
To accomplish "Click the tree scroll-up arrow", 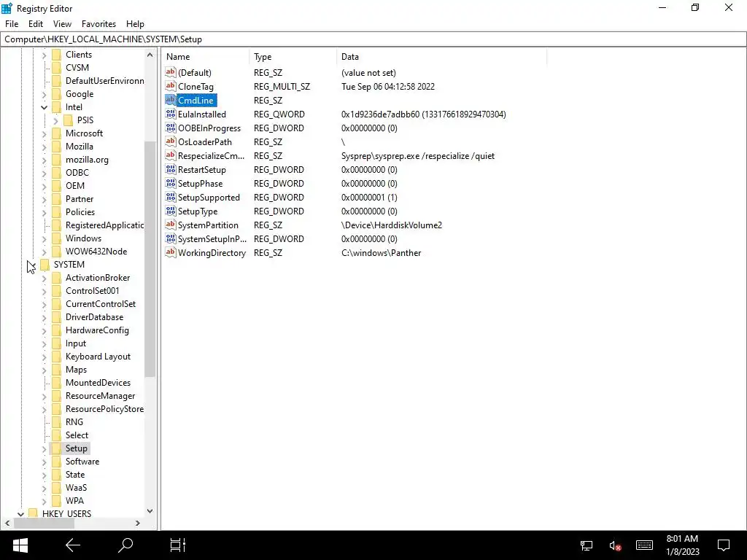I will coord(150,55).
